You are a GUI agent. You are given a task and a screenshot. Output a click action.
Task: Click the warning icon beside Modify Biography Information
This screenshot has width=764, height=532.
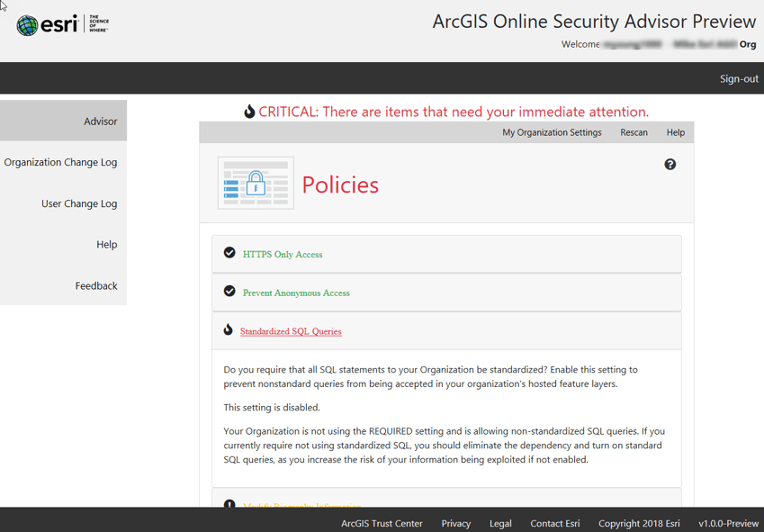point(229,503)
